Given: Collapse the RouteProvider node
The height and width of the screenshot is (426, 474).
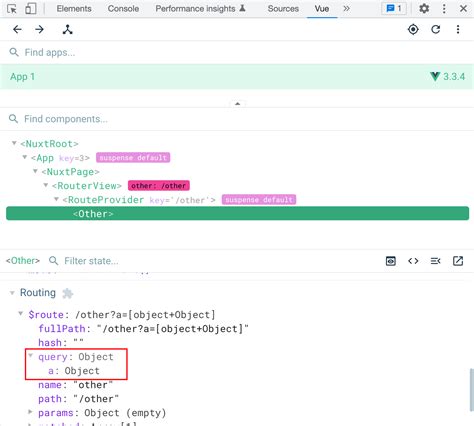Looking at the screenshot, I should [57, 199].
